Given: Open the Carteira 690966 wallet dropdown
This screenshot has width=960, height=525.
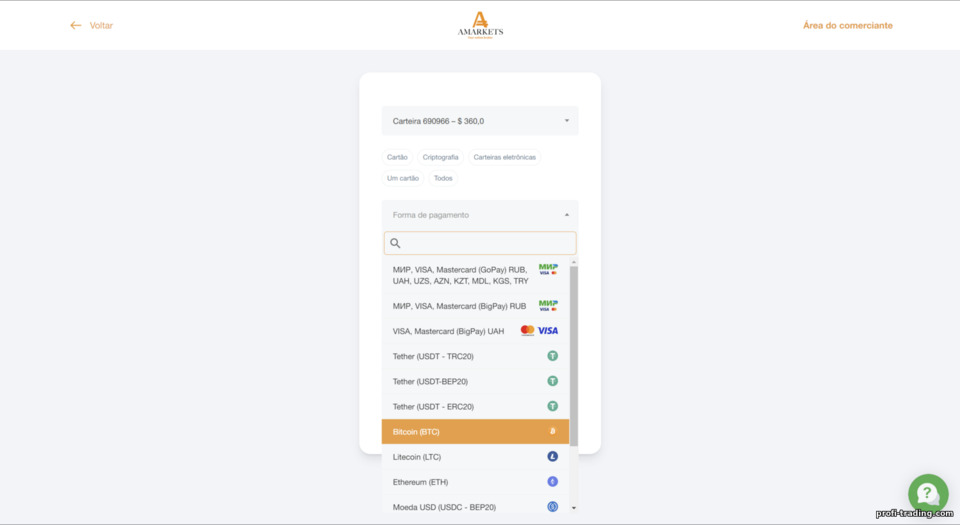Looking at the screenshot, I should point(480,121).
